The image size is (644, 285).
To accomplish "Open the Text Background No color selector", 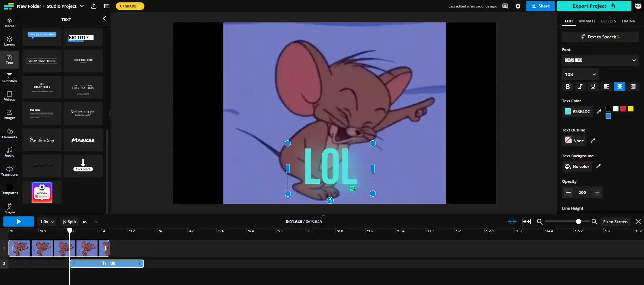I will click(x=577, y=166).
